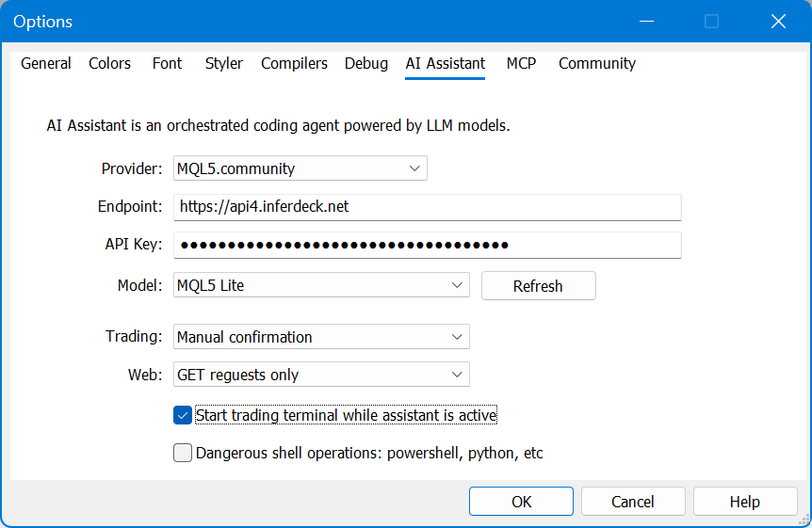The image size is (812, 528).
Task: Confirm settings with OK
Action: 521,501
